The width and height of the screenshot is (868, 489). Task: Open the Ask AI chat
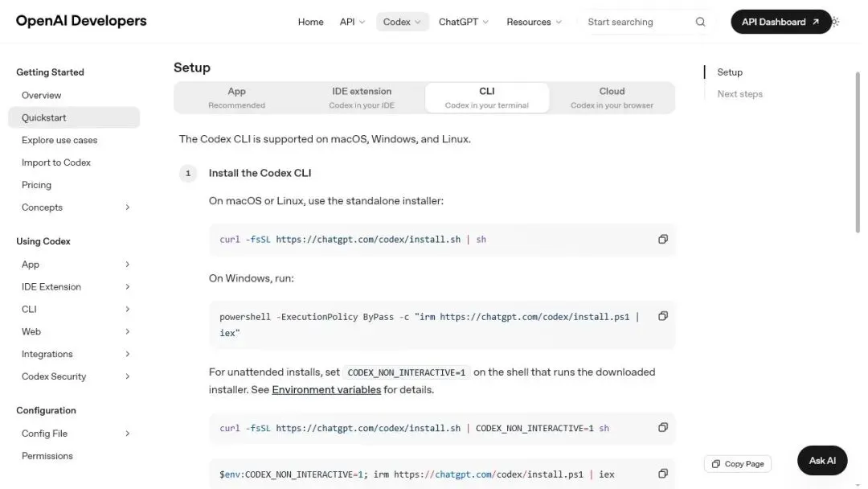point(822,460)
